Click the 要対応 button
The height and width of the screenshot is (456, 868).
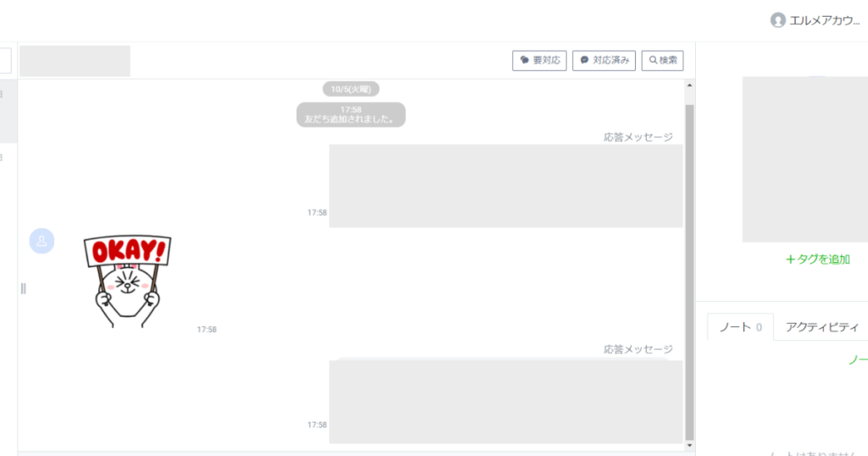(539, 60)
